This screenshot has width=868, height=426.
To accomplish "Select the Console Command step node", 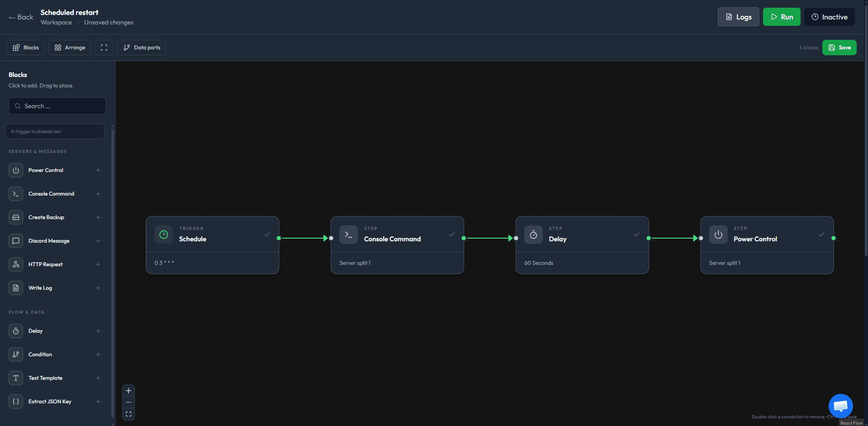I will 397,245.
